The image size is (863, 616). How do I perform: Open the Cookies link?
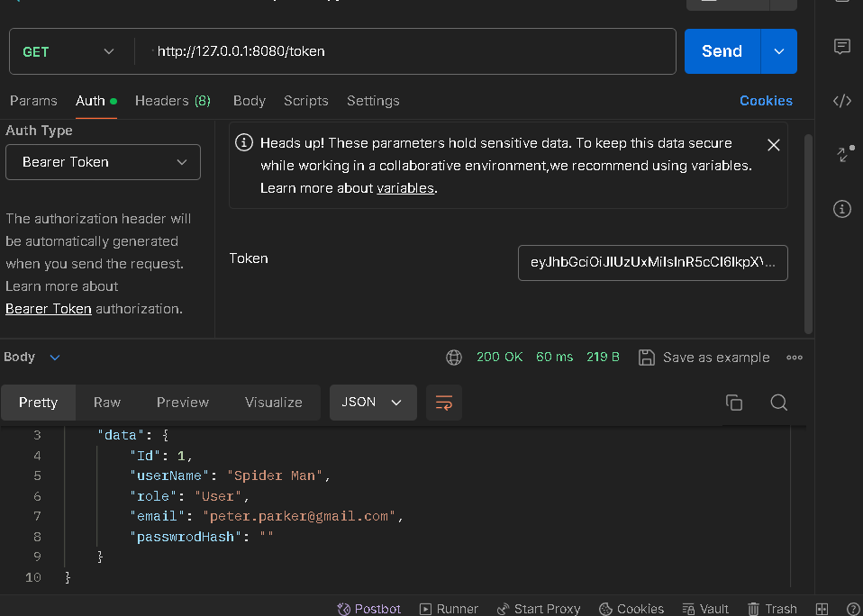(766, 101)
